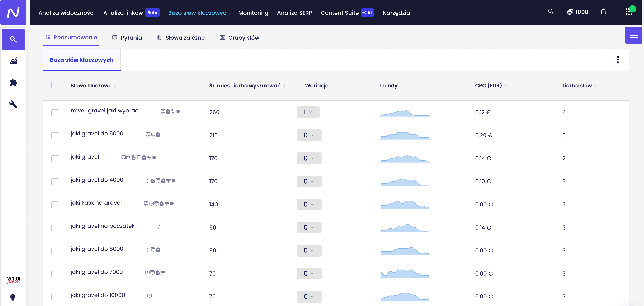Open Narzędzia in the top menu
This screenshot has width=644, height=306.
click(x=396, y=13)
